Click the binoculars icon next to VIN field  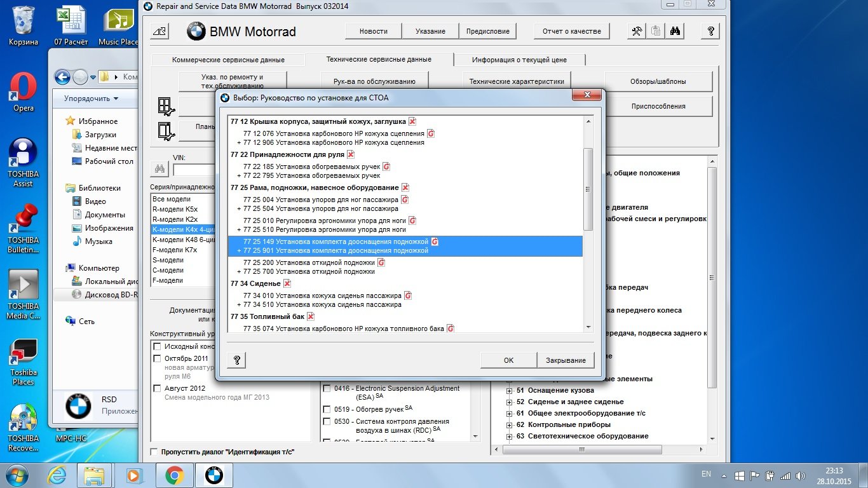[159, 169]
